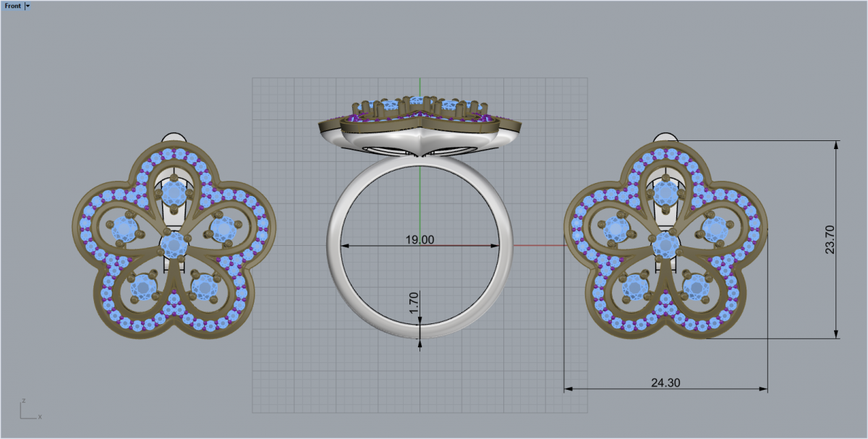Open the viewport menu dropdown arrow beside Front
This screenshot has height=439, width=868.
pyautogui.click(x=27, y=5)
